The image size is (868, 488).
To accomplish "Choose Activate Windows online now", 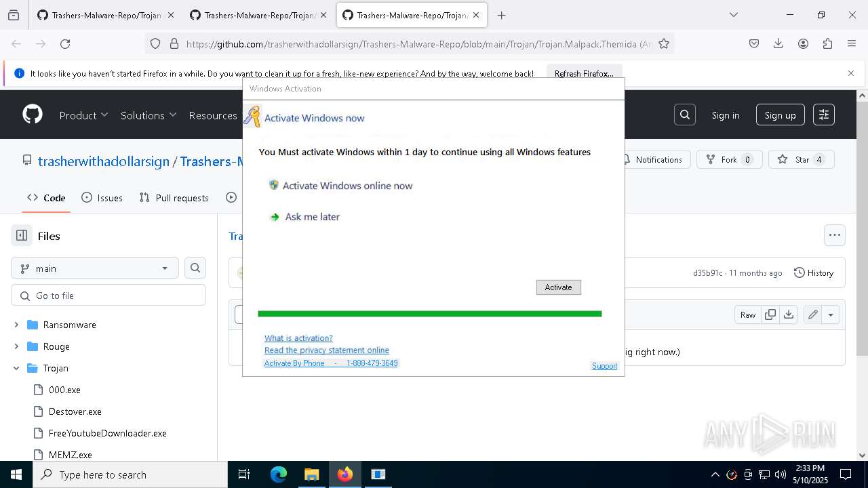I will coord(340,186).
